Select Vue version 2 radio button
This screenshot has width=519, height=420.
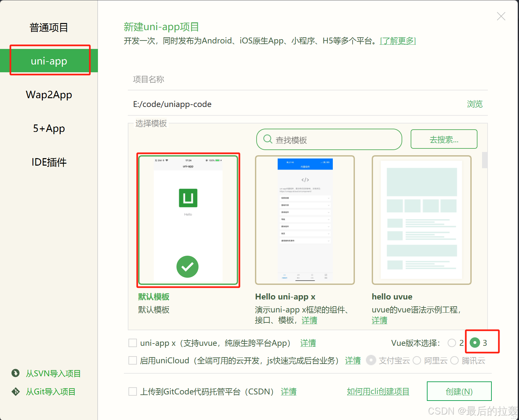[x=452, y=343]
